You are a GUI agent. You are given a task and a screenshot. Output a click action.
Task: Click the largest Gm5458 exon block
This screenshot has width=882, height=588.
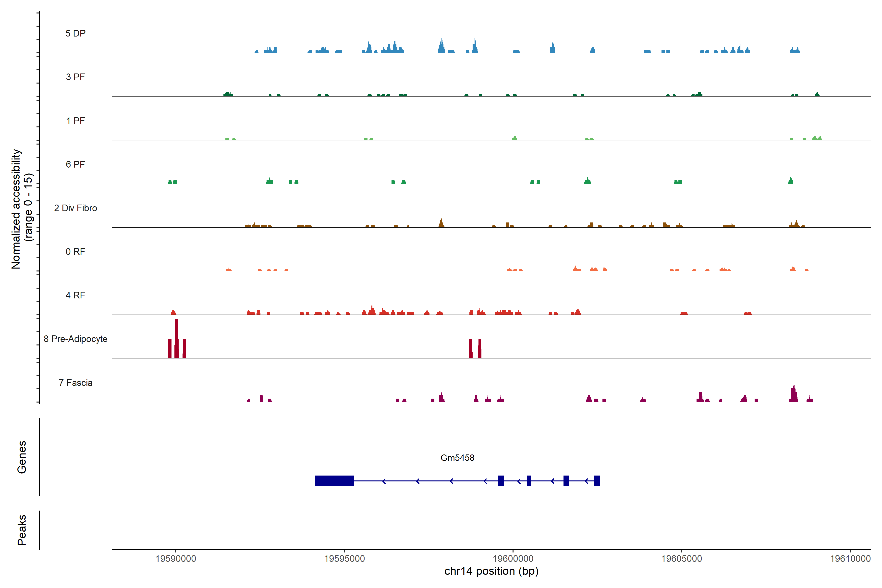point(334,481)
